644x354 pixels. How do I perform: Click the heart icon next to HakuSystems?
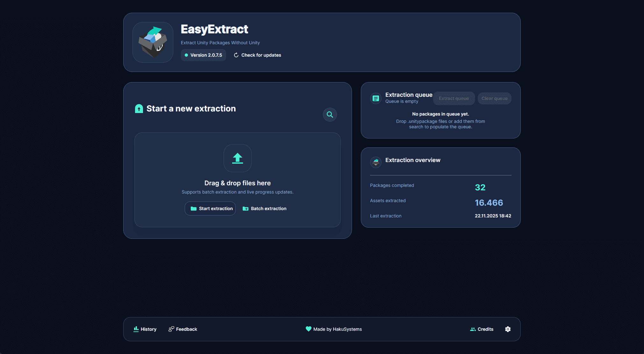click(x=308, y=329)
